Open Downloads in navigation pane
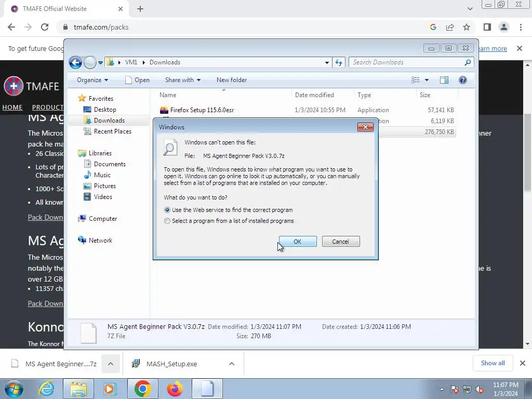Viewport: 532px width, 399px height. pos(109,121)
